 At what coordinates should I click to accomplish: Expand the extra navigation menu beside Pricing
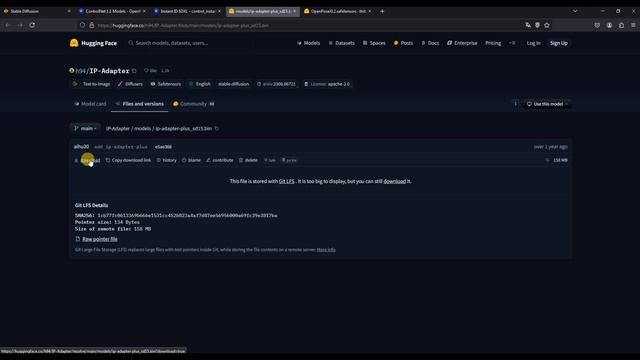pos(512,43)
